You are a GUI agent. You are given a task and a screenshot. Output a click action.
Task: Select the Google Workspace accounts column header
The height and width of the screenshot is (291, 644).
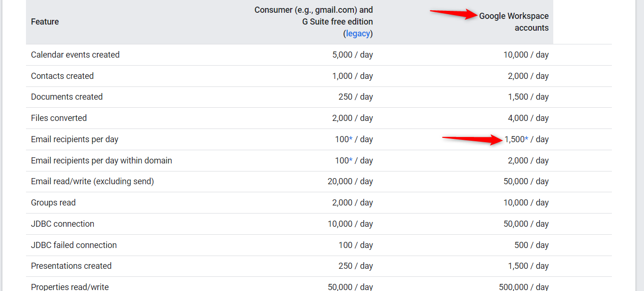point(514,22)
